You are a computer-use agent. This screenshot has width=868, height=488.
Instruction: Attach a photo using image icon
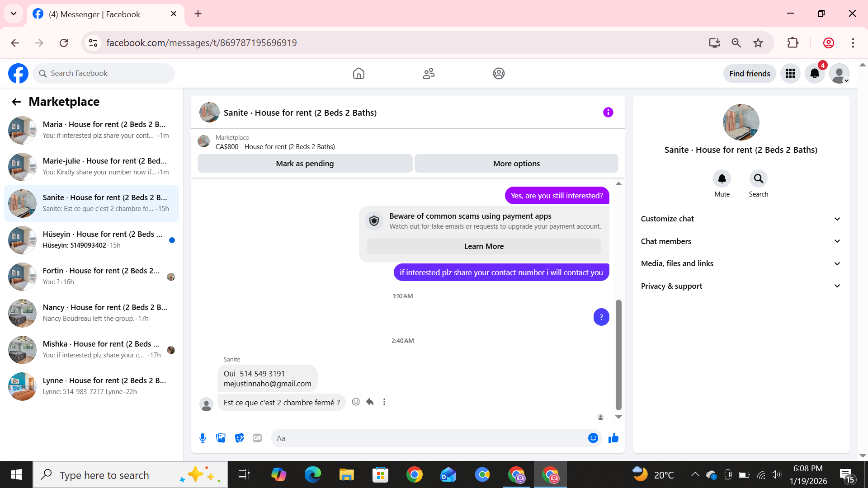pyautogui.click(x=221, y=438)
